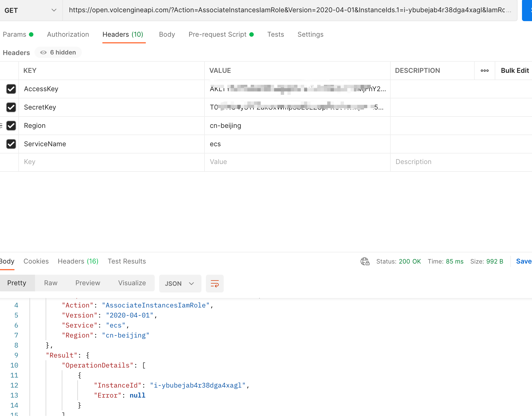Open the request Settings tab
Viewport: 532px width, 417px height.
310,34
